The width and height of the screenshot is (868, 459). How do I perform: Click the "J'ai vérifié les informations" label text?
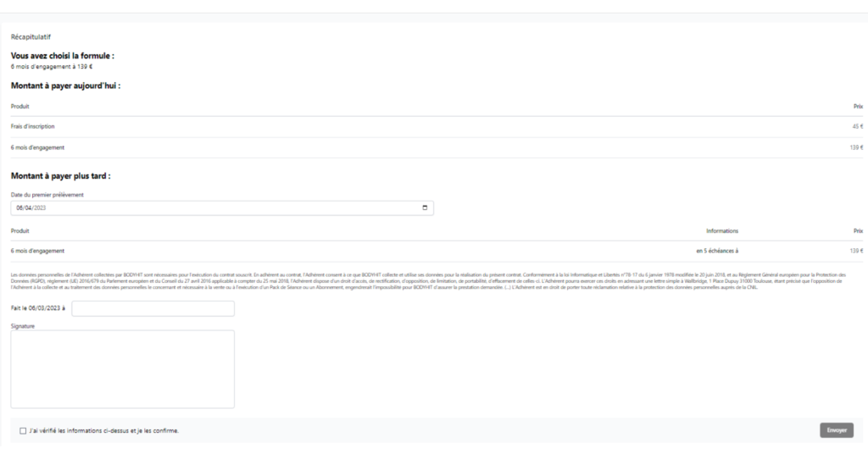(x=103, y=431)
